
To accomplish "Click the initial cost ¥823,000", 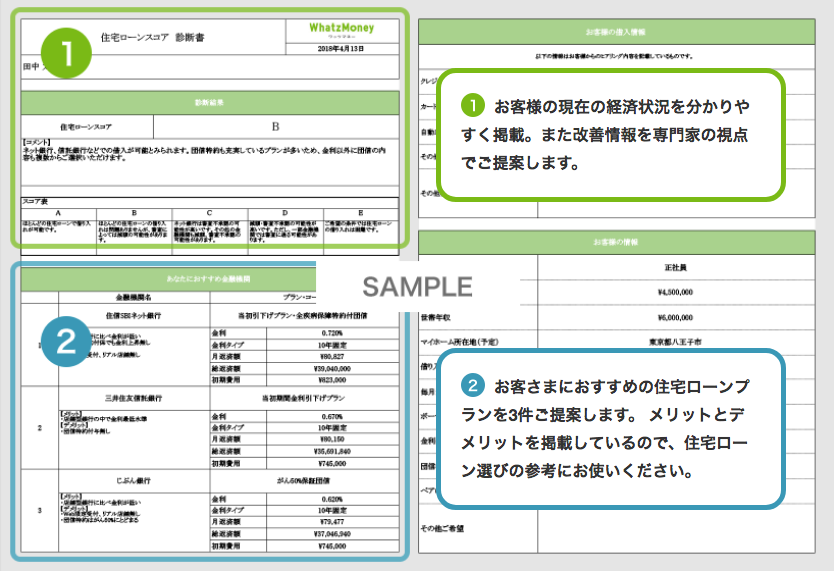I will point(332,380).
